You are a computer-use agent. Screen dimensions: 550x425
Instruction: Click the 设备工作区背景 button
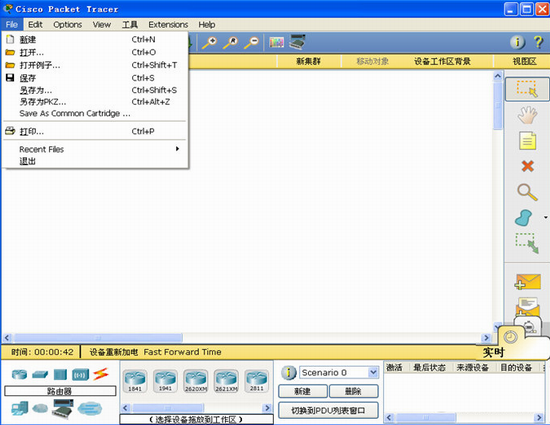(442, 61)
